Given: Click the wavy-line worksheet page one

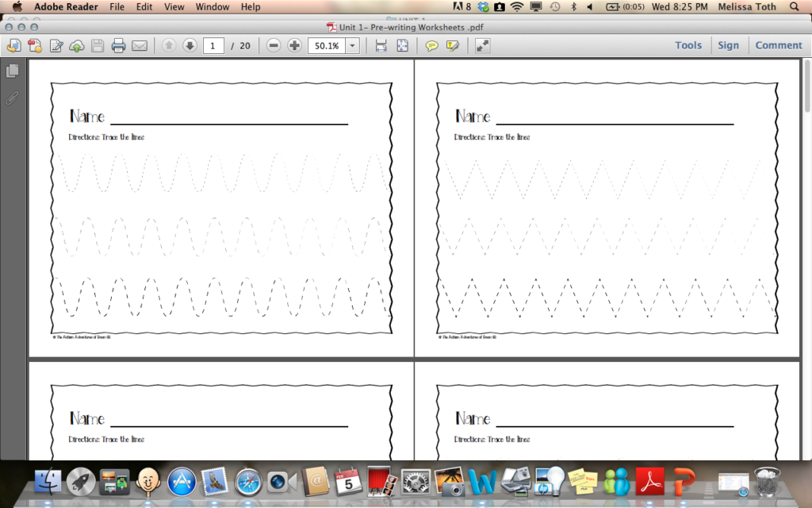Looking at the screenshot, I should 221,208.
